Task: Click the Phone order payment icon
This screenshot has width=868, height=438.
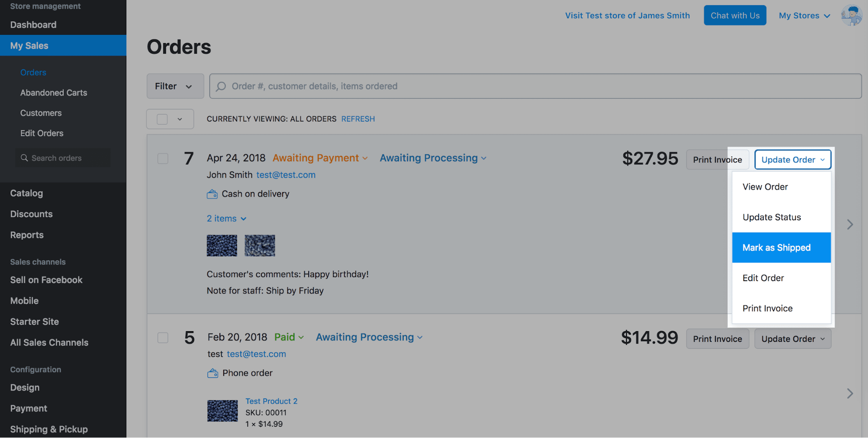Action: [x=213, y=373]
